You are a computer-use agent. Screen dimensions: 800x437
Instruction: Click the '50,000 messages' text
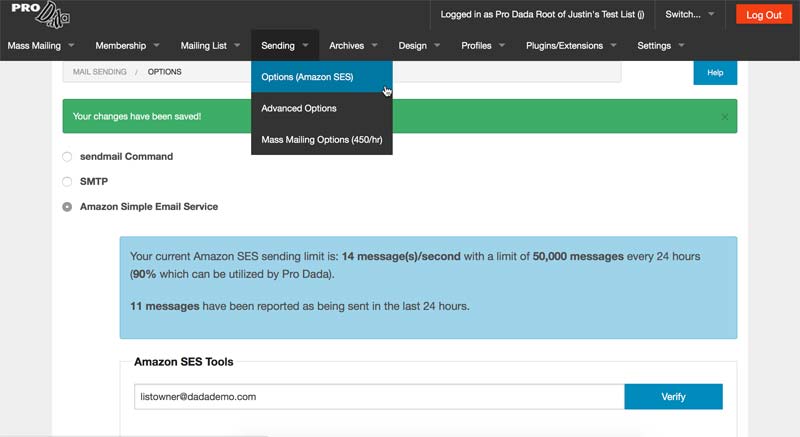(578, 256)
